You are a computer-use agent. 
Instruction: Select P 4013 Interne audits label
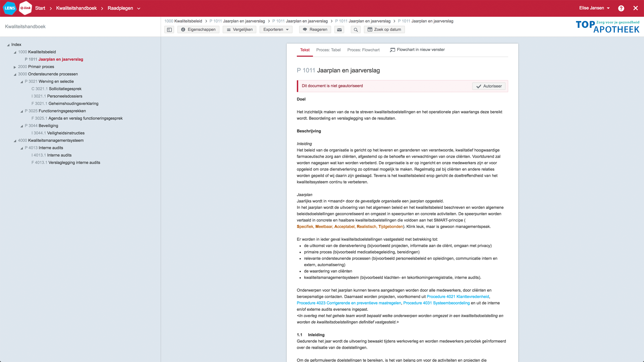pos(44,148)
